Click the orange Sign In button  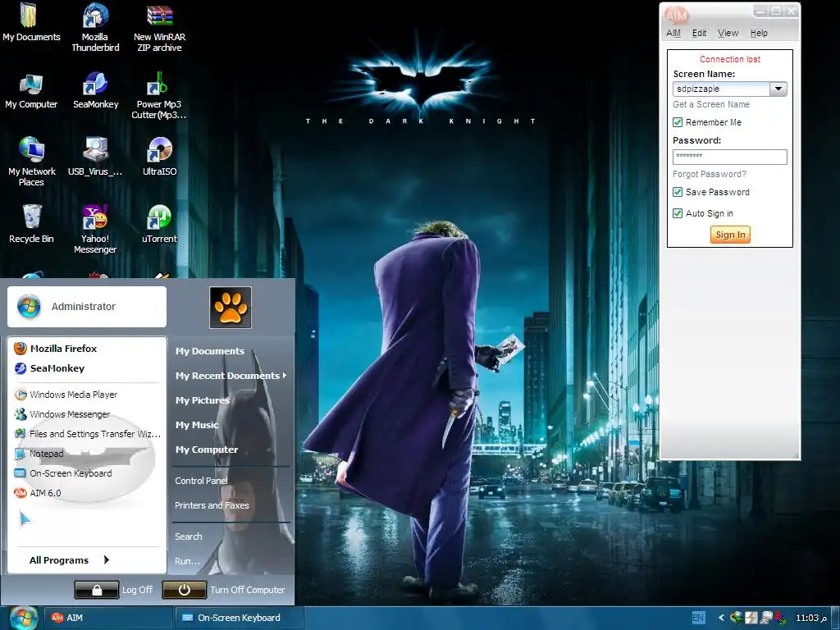coord(730,235)
